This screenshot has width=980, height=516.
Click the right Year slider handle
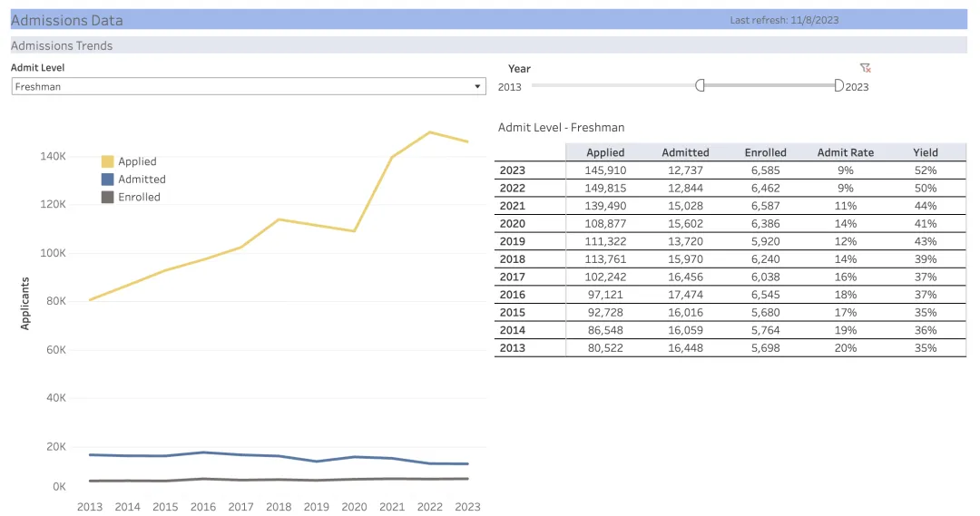click(839, 85)
